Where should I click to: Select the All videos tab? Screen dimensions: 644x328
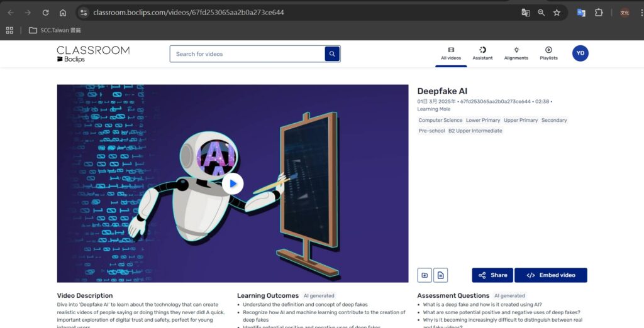[450, 53]
